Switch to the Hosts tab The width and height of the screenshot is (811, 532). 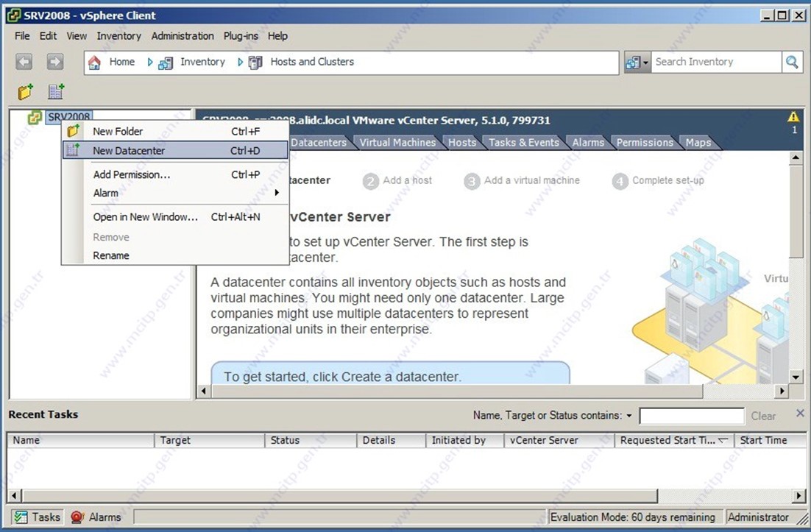[462, 142]
